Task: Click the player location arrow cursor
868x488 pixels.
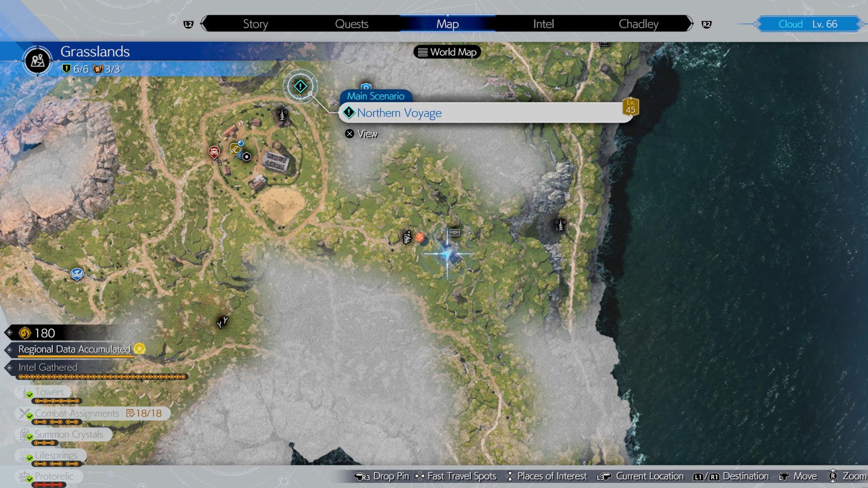Action: coord(447,255)
